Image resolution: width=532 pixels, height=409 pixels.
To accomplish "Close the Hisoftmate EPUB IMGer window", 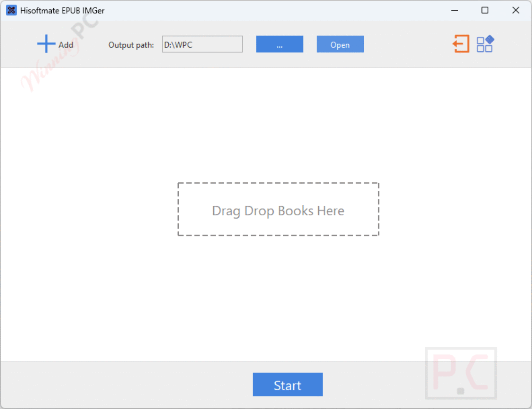I will click(516, 10).
